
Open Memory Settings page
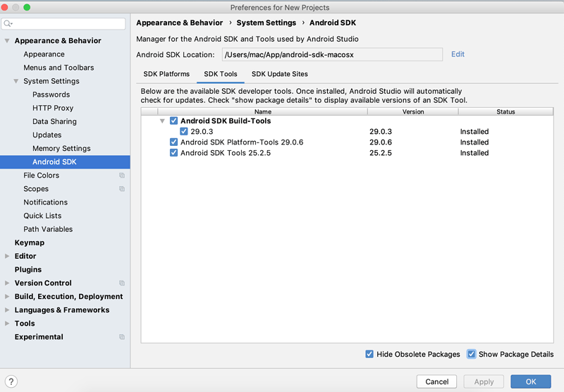[x=61, y=149]
